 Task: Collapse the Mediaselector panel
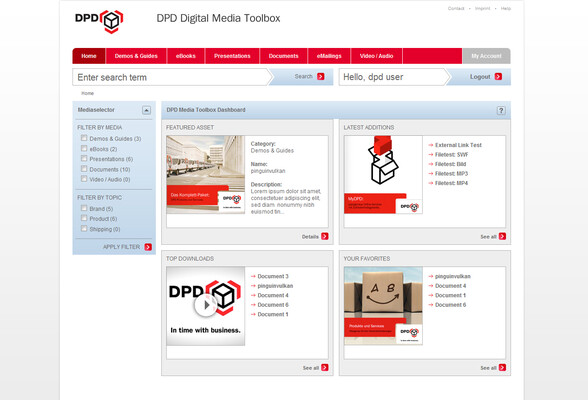146,110
